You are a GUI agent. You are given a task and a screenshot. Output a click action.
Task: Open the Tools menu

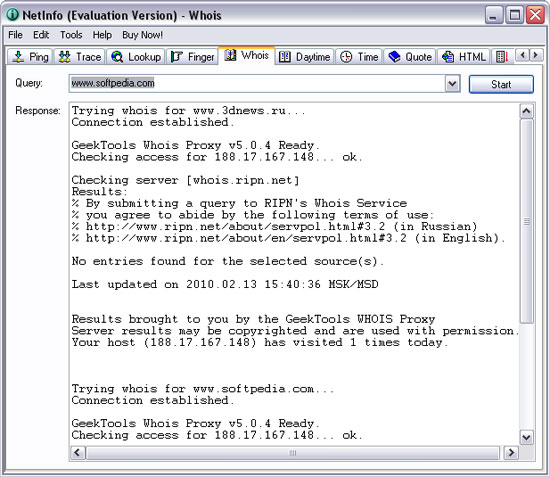pyautogui.click(x=71, y=35)
